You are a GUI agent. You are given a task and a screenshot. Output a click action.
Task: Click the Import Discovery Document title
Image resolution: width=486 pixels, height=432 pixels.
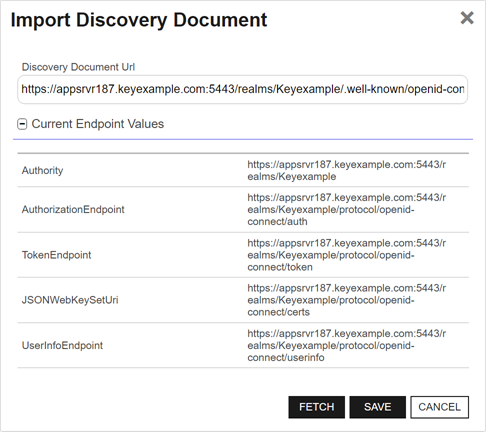point(139,20)
